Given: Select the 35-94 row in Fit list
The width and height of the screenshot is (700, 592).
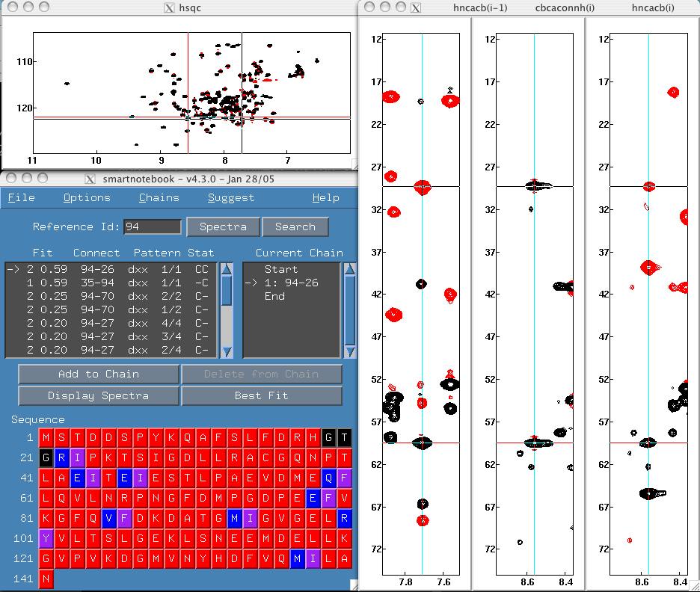Looking at the screenshot, I should pyautogui.click(x=111, y=283).
